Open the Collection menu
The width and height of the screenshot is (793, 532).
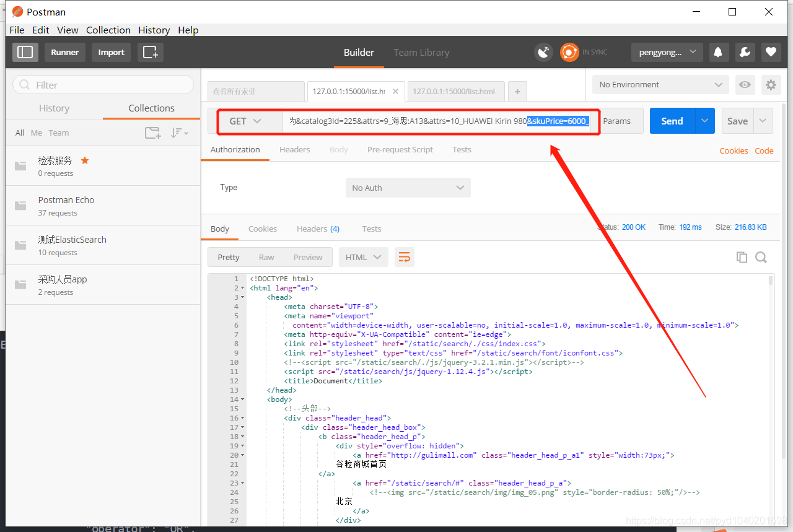108,30
